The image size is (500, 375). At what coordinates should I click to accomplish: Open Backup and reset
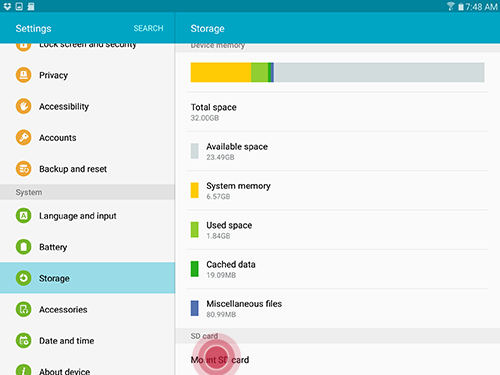click(x=87, y=169)
